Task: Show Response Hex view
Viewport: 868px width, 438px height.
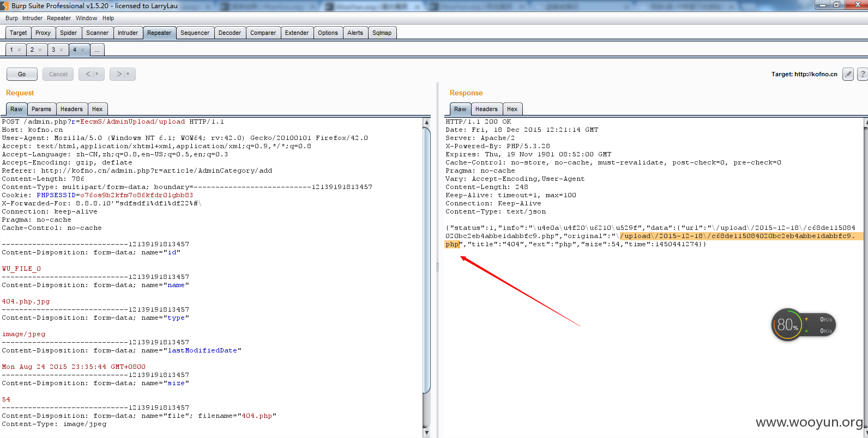Action: 512,109
